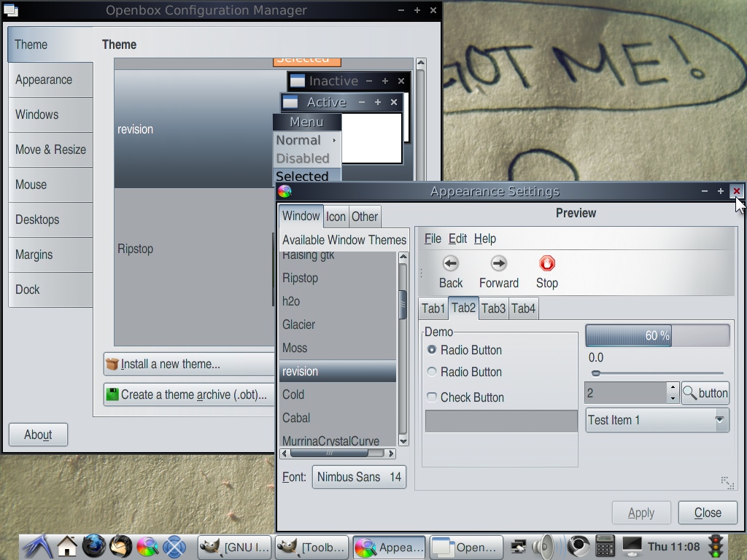Click the 0.0 horizontal slider handle

click(595, 373)
